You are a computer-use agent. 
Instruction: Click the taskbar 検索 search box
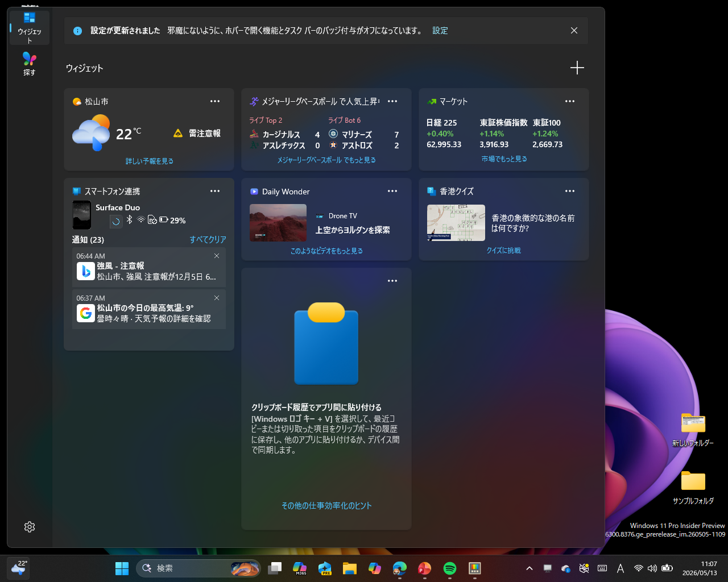click(198, 568)
